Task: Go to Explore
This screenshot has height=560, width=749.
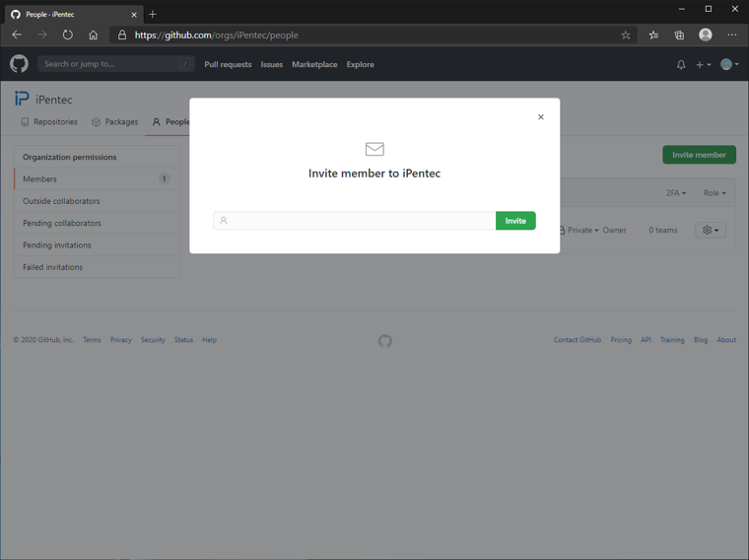Action: 360,64
